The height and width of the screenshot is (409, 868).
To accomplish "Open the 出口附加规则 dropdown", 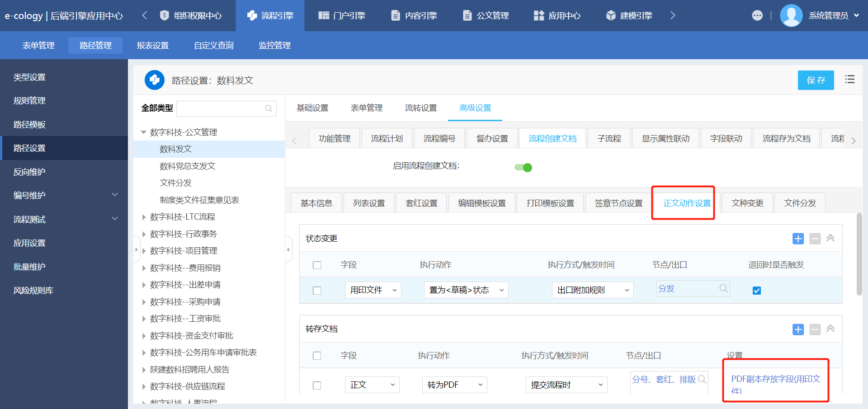I will coord(592,290).
